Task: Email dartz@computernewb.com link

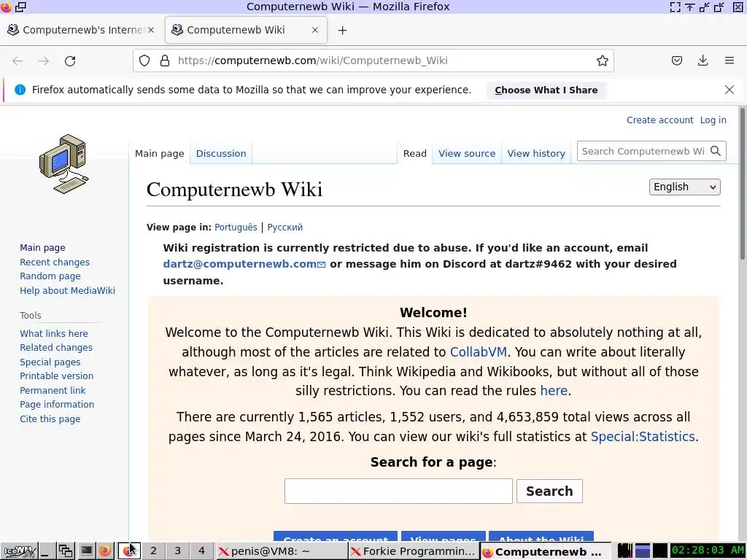Action: pyautogui.click(x=244, y=264)
